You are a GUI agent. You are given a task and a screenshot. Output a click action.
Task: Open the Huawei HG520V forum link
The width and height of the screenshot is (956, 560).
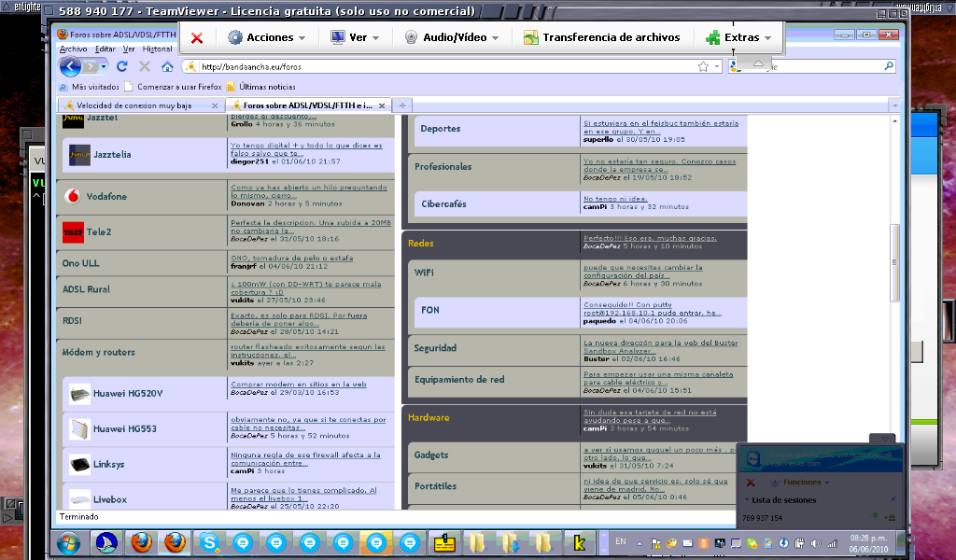click(128, 394)
